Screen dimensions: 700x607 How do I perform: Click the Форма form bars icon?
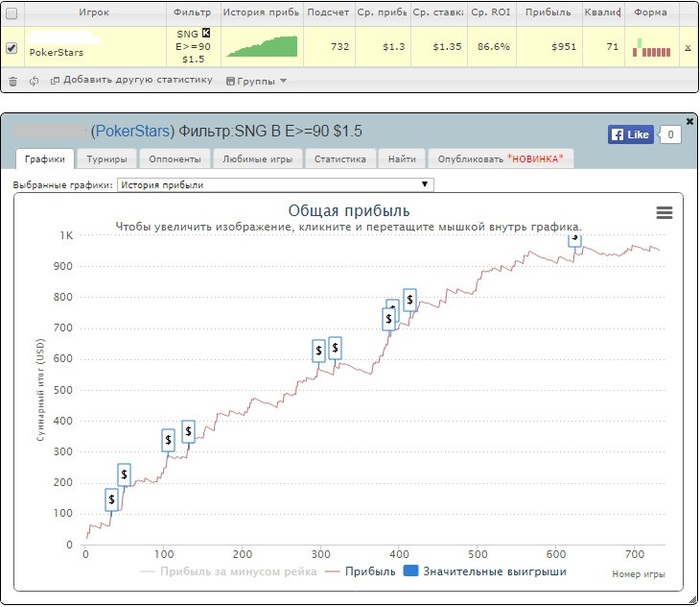tap(651, 48)
